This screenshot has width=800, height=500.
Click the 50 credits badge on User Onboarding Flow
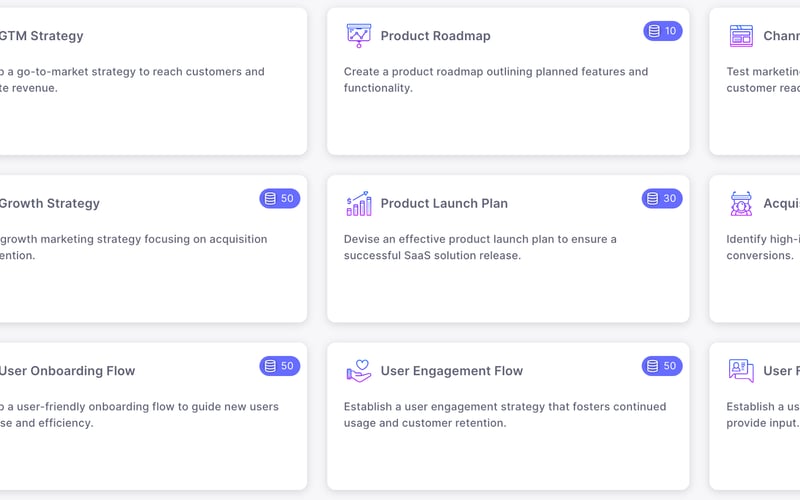click(x=280, y=366)
